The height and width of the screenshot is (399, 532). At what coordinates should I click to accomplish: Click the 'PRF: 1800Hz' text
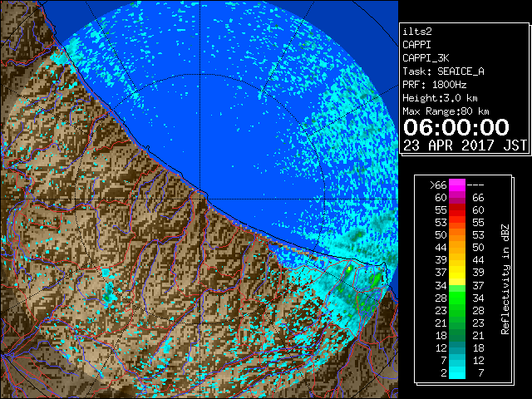pyautogui.click(x=435, y=85)
